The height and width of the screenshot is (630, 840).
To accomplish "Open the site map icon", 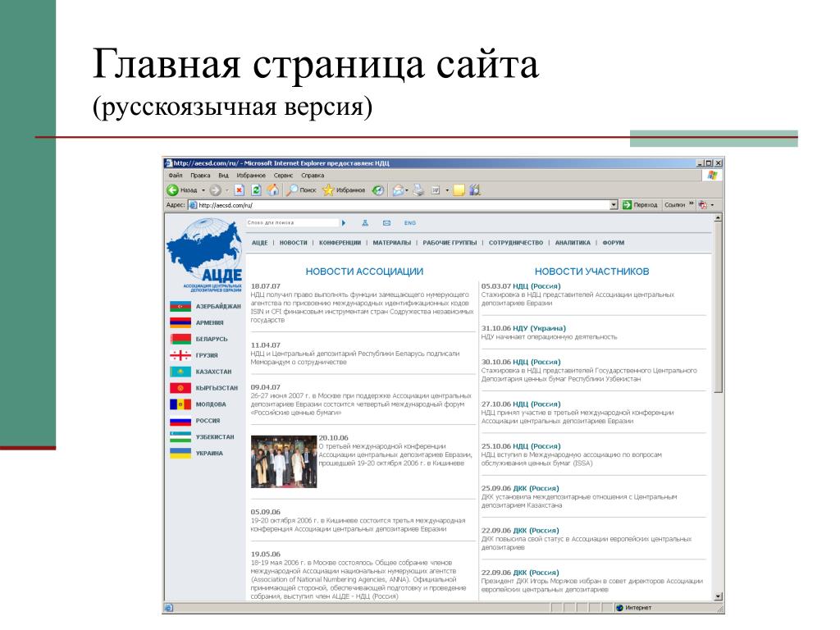I will coord(365,223).
